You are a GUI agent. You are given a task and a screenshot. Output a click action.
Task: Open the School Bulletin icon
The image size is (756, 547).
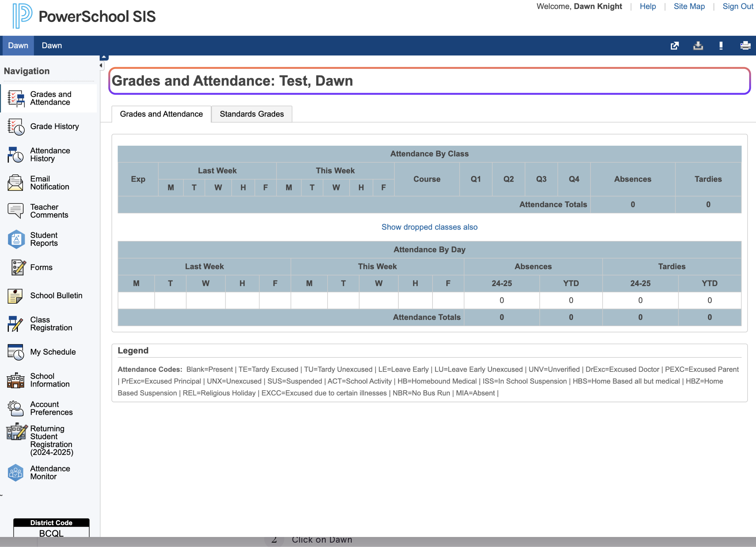[x=15, y=296]
